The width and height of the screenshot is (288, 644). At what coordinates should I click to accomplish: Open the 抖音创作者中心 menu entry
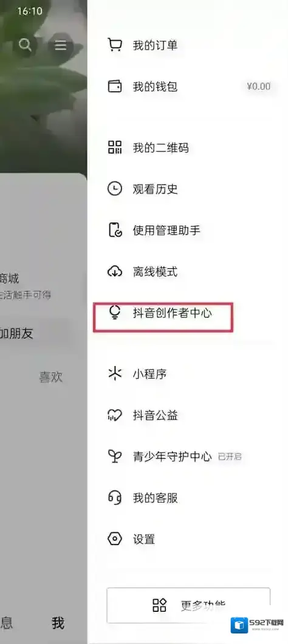point(188,313)
